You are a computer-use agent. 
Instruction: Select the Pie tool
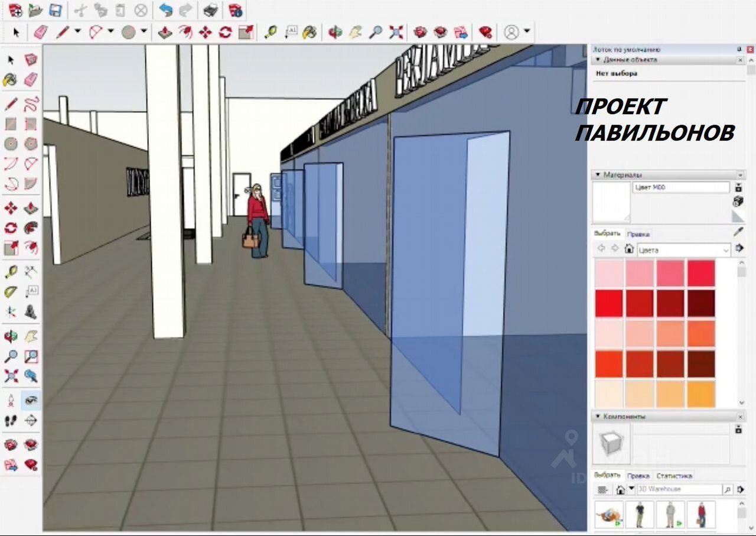[31, 184]
